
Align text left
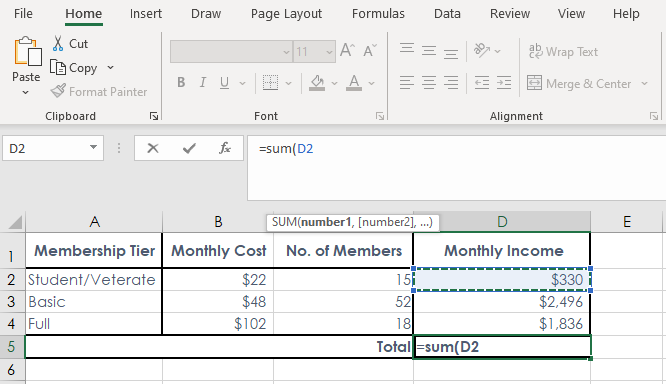point(407,83)
